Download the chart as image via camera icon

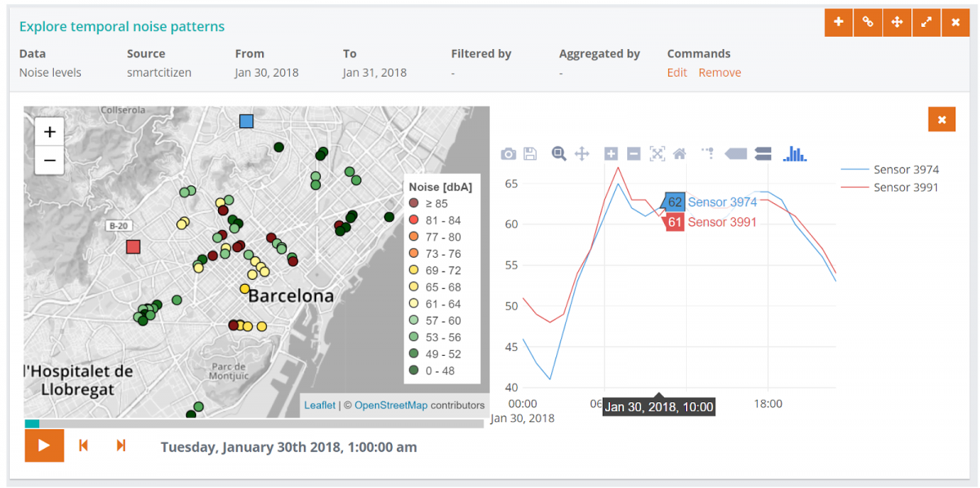[508, 153]
